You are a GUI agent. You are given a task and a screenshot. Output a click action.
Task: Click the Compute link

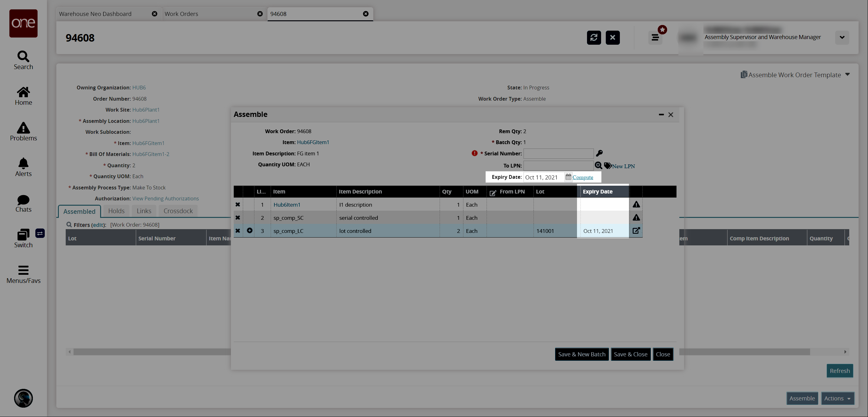point(583,177)
